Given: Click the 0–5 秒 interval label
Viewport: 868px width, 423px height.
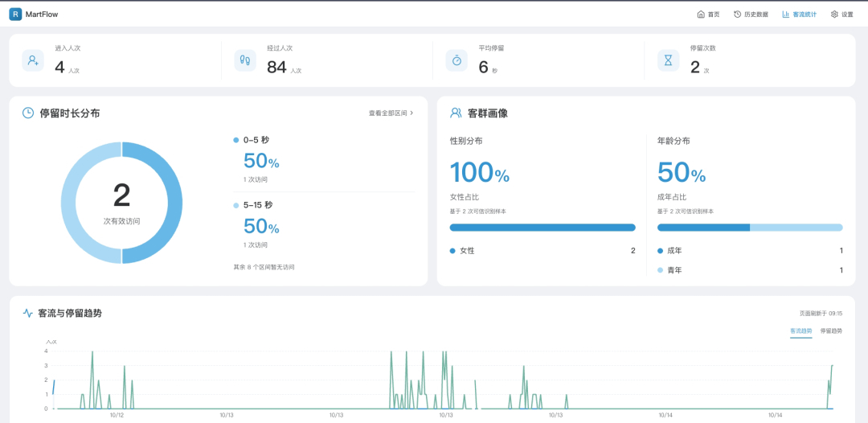Looking at the screenshot, I should (x=256, y=140).
